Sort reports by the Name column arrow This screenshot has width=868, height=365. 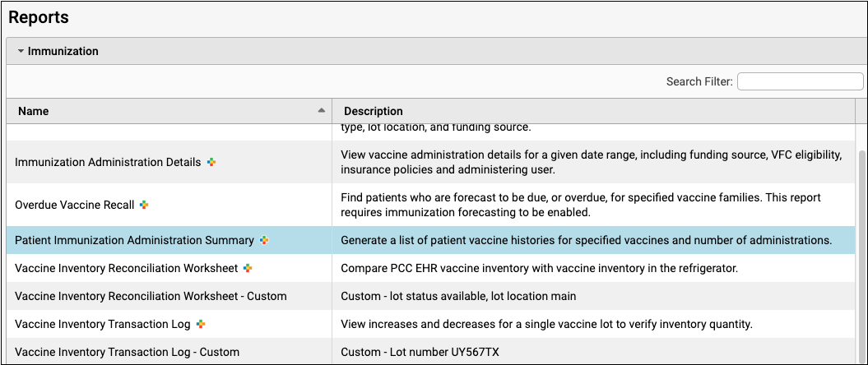pos(321,110)
